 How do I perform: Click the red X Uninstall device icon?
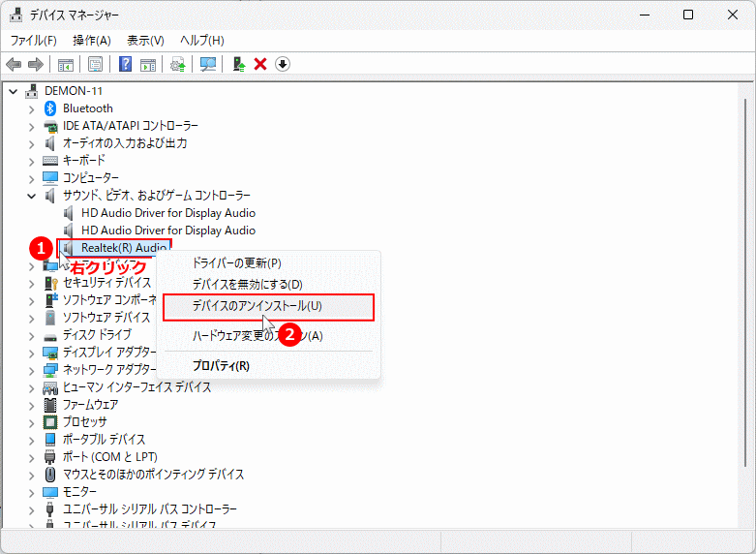point(260,64)
